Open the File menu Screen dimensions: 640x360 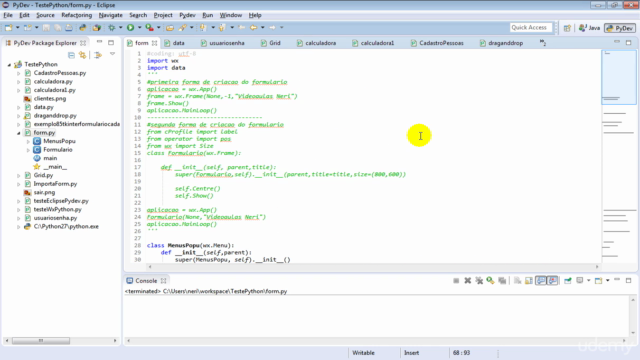tap(8, 15)
